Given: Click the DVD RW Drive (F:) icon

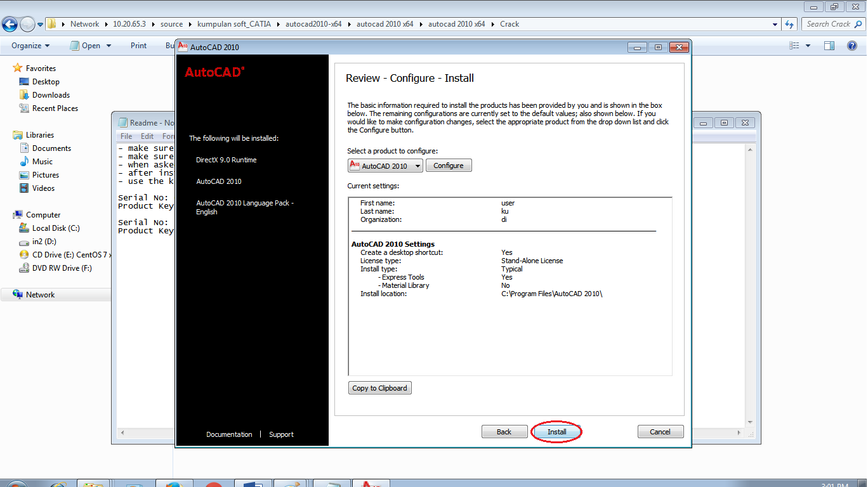Looking at the screenshot, I should (24, 268).
